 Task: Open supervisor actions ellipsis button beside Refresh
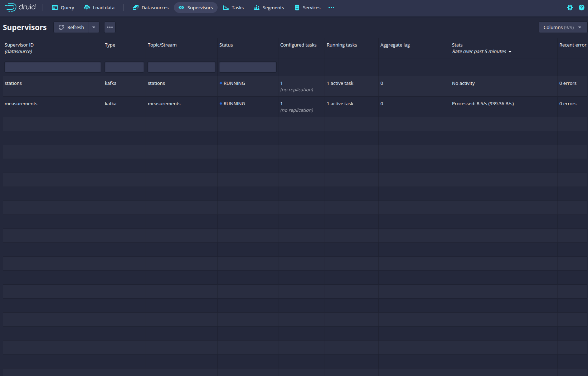click(x=110, y=27)
